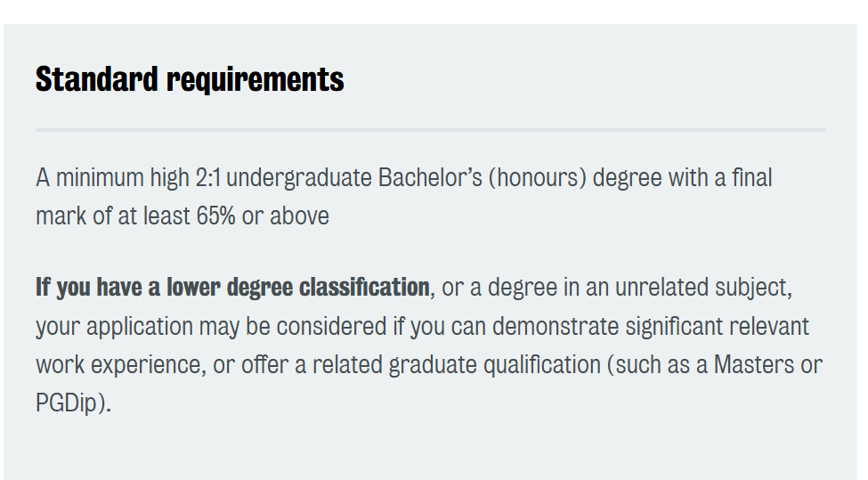Image resolution: width=868 pixels, height=480 pixels.
Task: Click the words 'or above' ending the first paragraph
Action: [x=286, y=216]
